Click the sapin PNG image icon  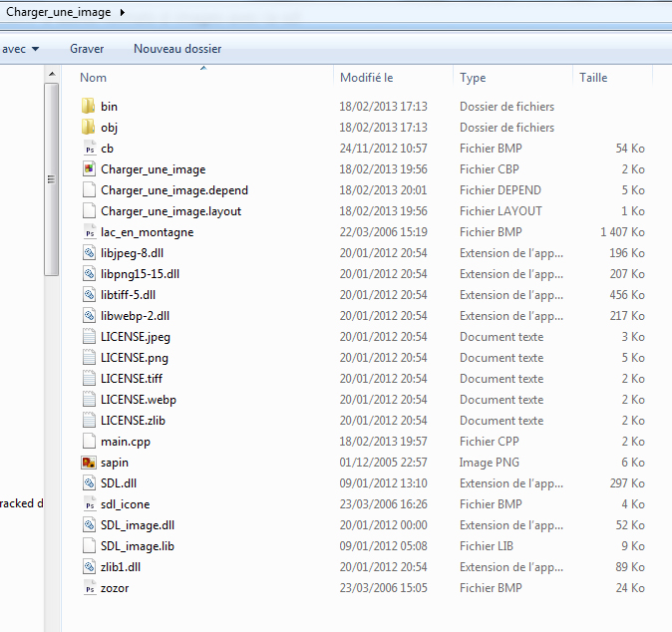click(x=88, y=463)
